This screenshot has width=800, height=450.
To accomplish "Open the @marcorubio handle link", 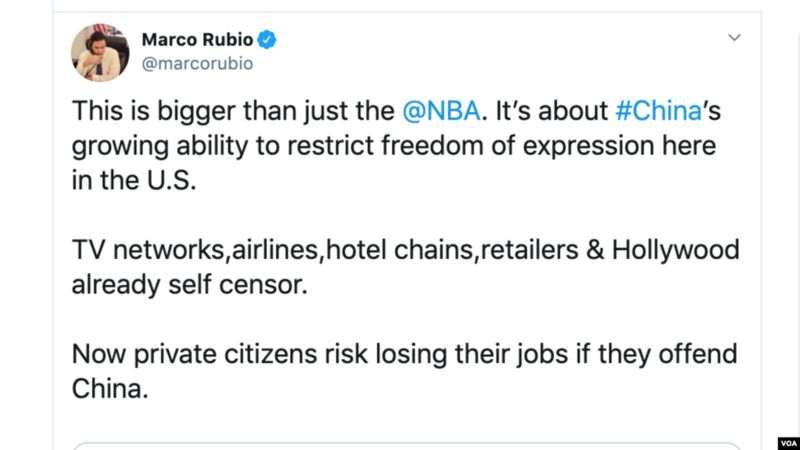I will pos(197,64).
